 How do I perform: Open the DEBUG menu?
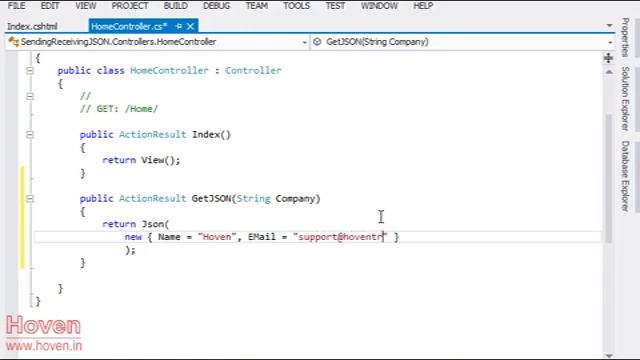coord(216,6)
